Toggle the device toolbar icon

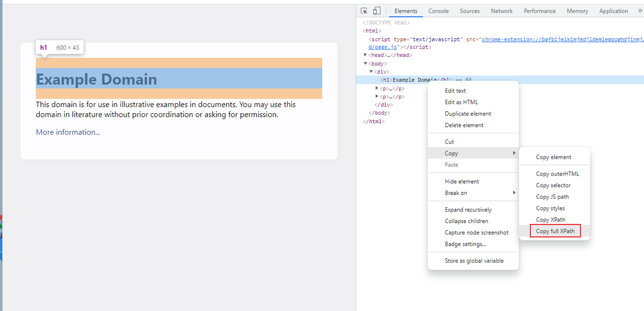click(x=376, y=11)
